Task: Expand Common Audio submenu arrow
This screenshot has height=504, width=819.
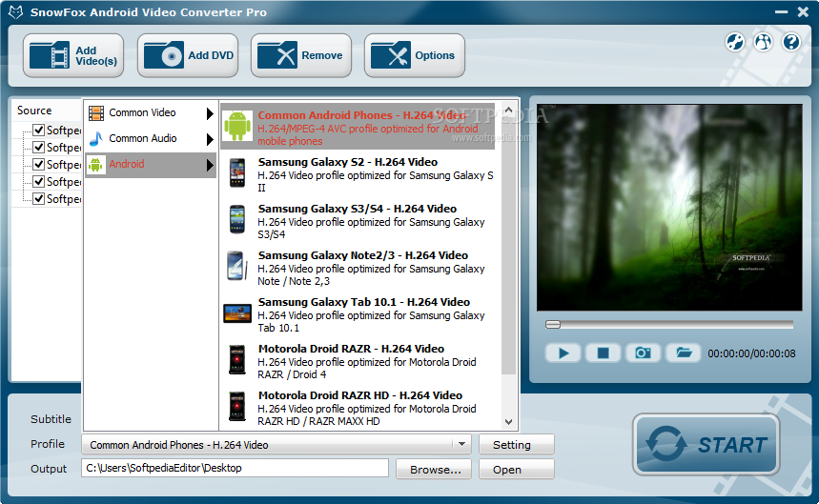Action: coord(210,139)
